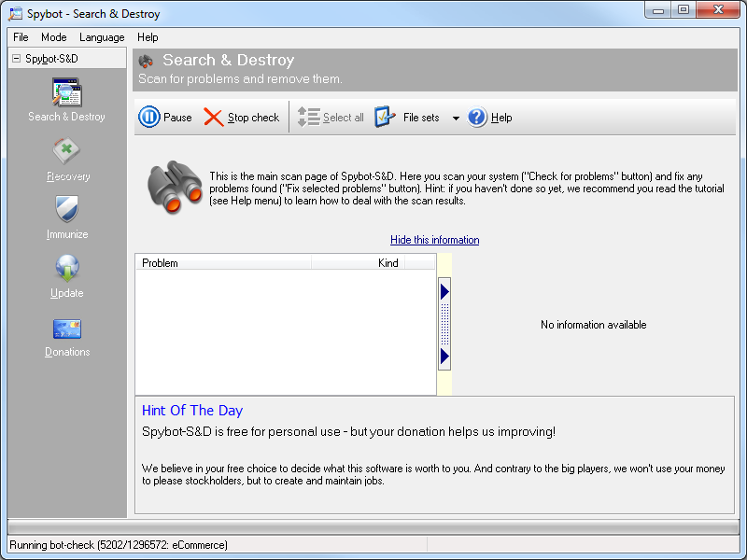Click the blue question mark Help icon
The image size is (747, 560).
[477, 118]
